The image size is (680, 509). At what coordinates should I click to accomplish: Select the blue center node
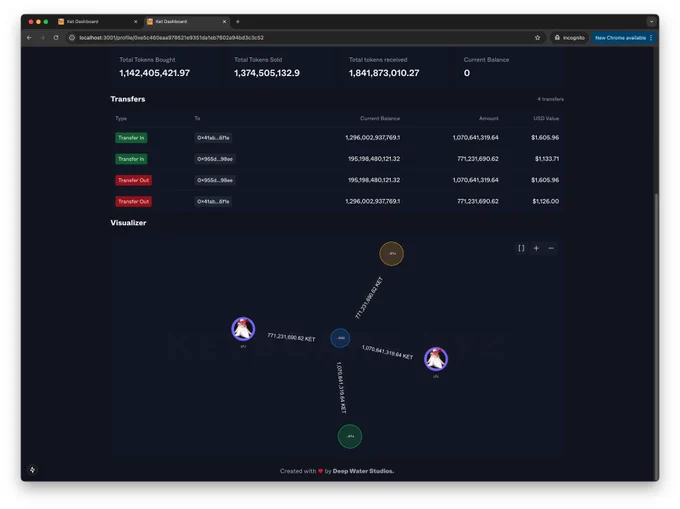(340, 338)
